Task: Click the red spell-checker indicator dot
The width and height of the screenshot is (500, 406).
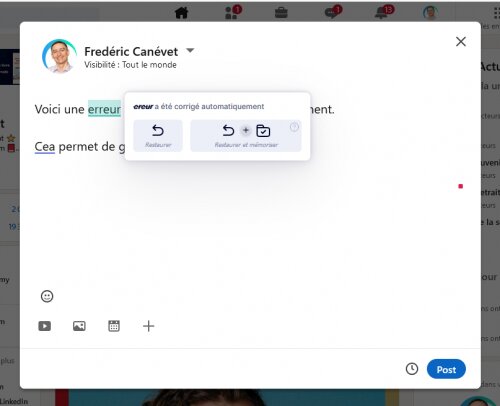Action: pos(461,186)
